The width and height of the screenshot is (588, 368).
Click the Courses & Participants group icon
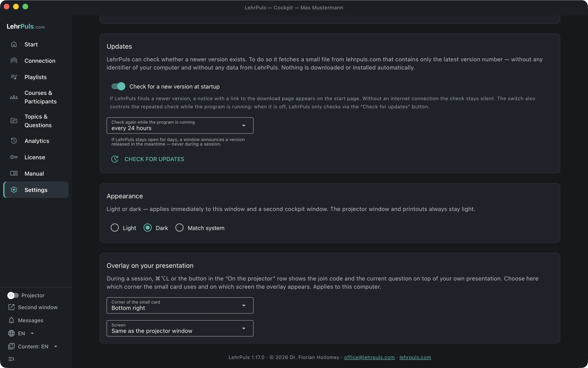tap(14, 97)
